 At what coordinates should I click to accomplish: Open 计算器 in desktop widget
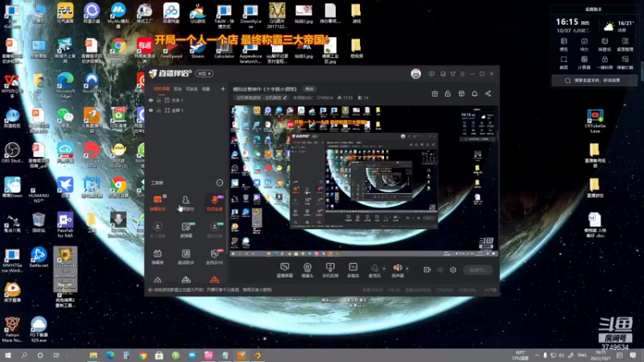click(x=584, y=62)
